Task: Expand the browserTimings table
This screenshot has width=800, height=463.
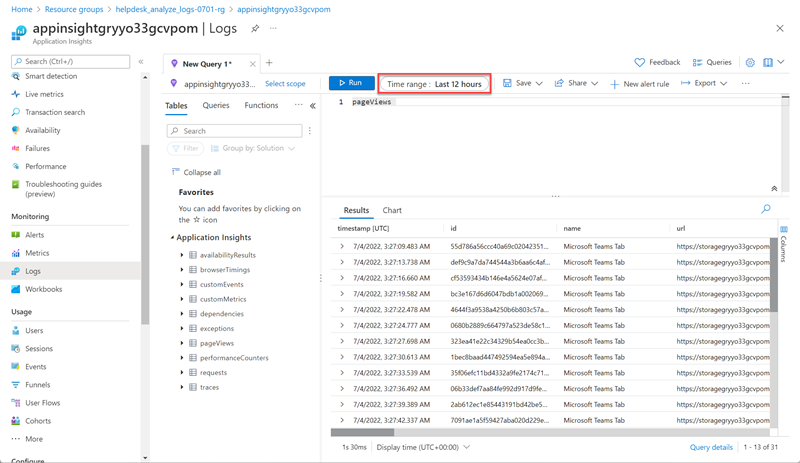Action: [182, 270]
